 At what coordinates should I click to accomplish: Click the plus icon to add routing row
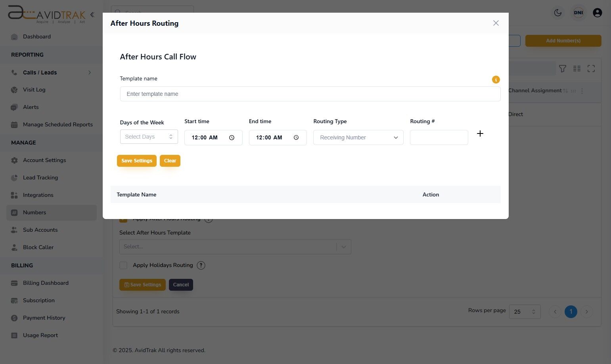click(480, 134)
